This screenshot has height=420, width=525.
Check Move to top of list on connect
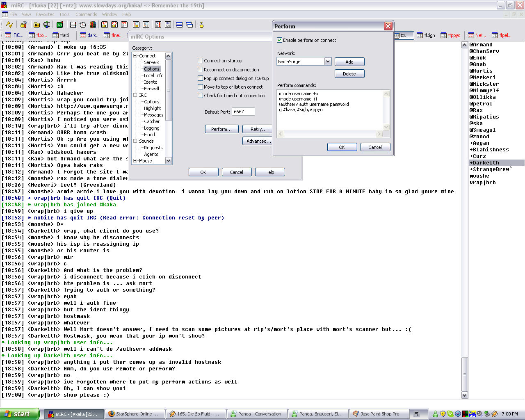pos(200,87)
